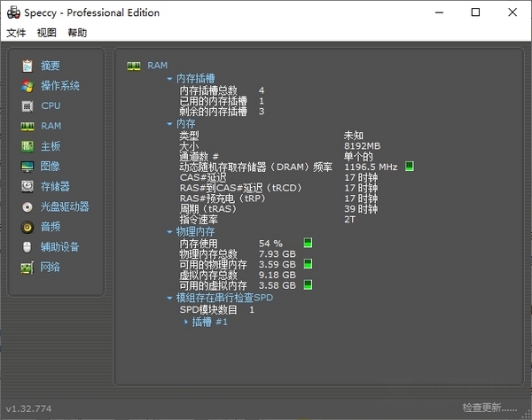Open the 音频 audio section

pos(51,227)
